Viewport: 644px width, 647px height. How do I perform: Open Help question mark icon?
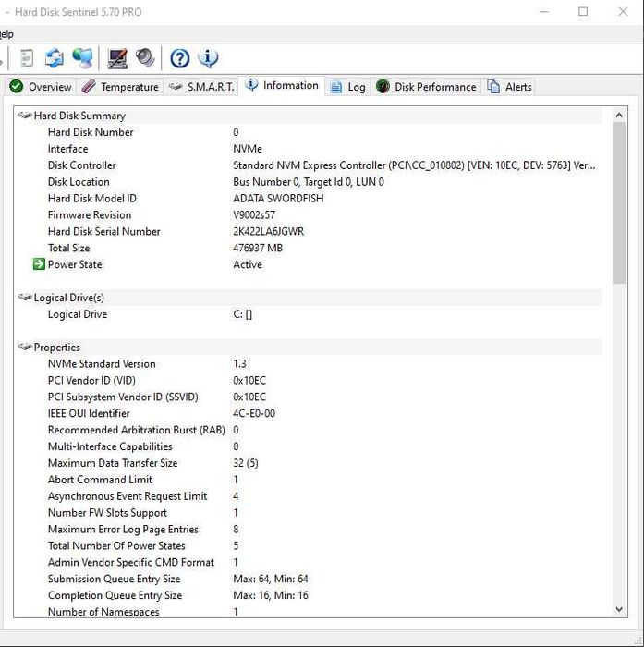pyautogui.click(x=180, y=58)
